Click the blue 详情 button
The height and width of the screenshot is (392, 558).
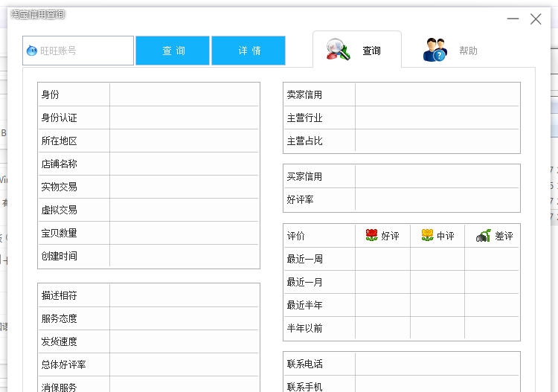(248, 51)
